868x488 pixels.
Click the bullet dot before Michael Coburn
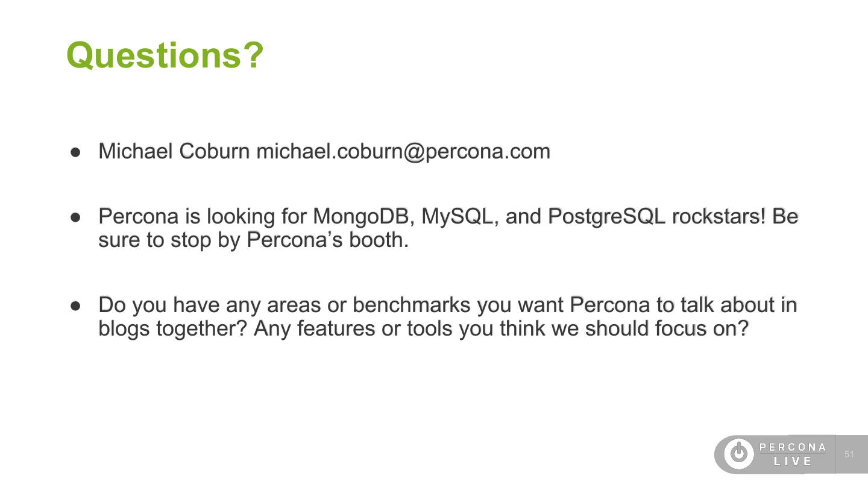tap(75, 152)
